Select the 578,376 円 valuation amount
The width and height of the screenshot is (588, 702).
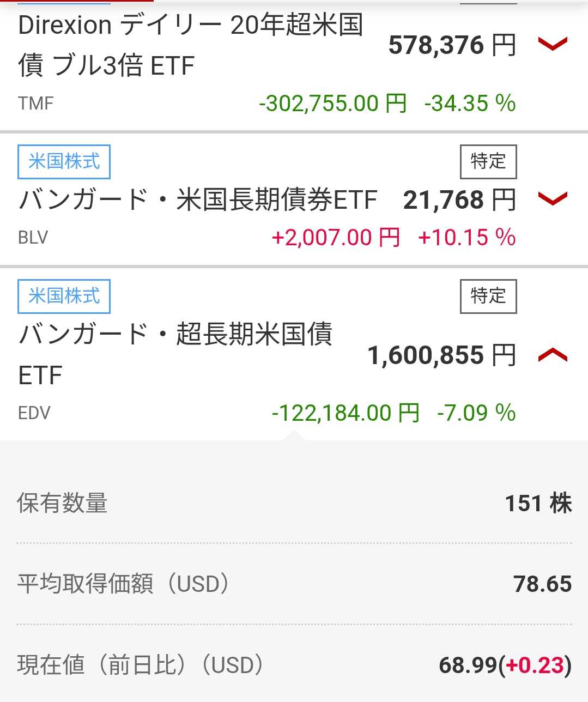click(452, 45)
